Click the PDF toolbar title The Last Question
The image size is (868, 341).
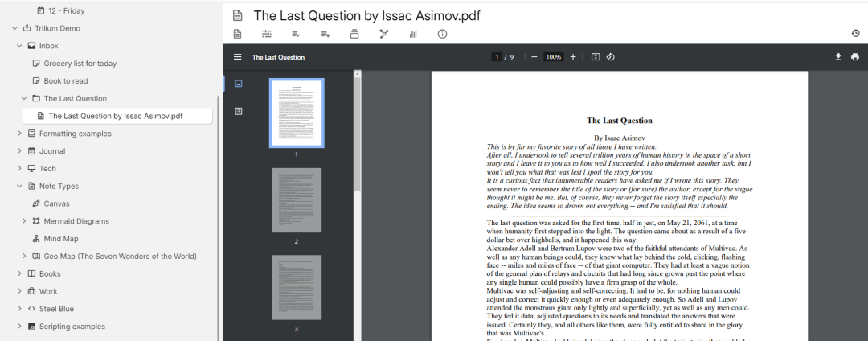click(278, 57)
